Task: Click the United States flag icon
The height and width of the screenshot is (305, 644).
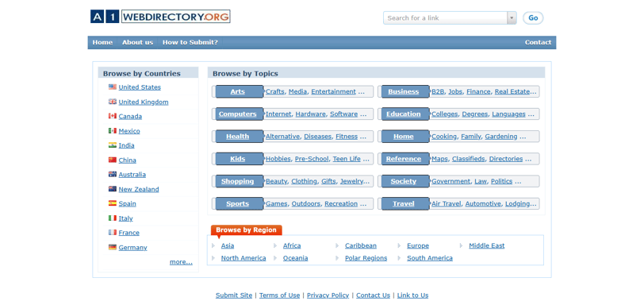Action: pyautogui.click(x=113, y=87)
